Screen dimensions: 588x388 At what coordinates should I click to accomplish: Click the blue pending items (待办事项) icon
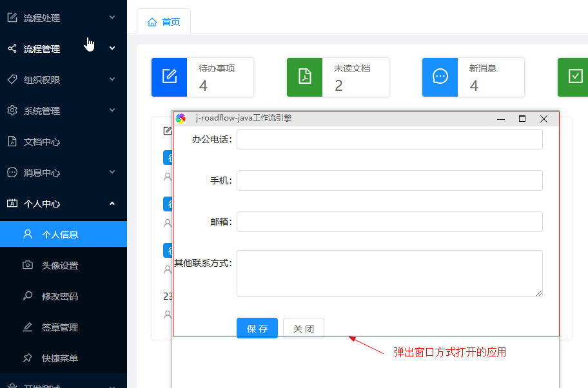pyautogui.click(x=169, y=77)
